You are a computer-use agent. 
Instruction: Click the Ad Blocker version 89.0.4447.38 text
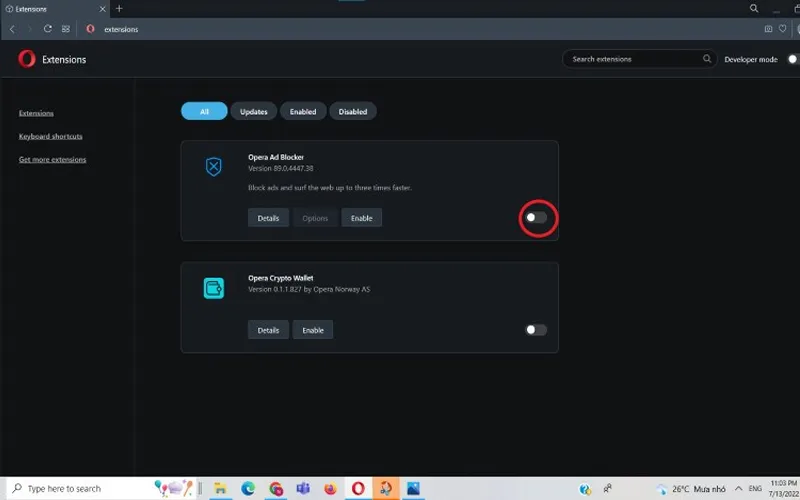pos(281,168)
